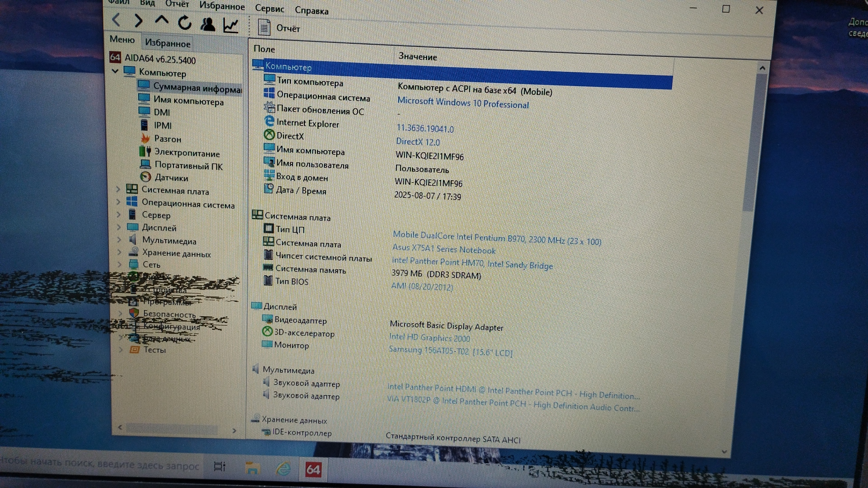
Task: Open Microsoft Windows 10 Professional link
Action: tap(462, 103)
